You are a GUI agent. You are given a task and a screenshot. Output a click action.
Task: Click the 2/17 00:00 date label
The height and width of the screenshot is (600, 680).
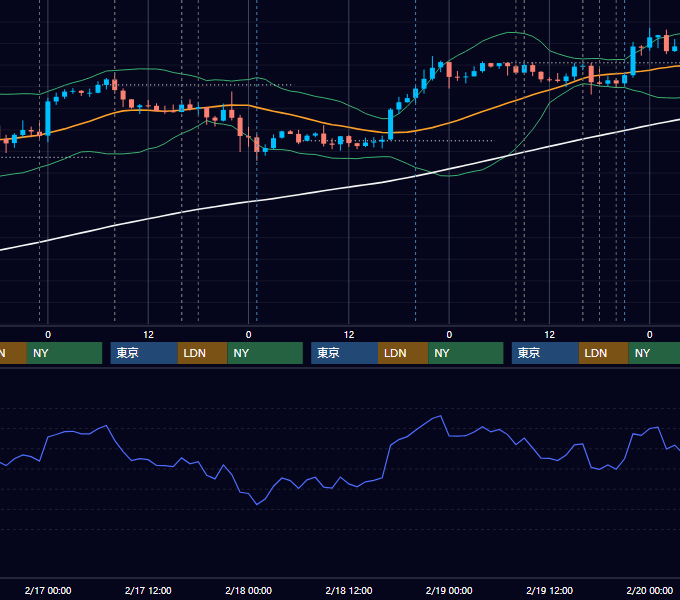coord(48,590)
